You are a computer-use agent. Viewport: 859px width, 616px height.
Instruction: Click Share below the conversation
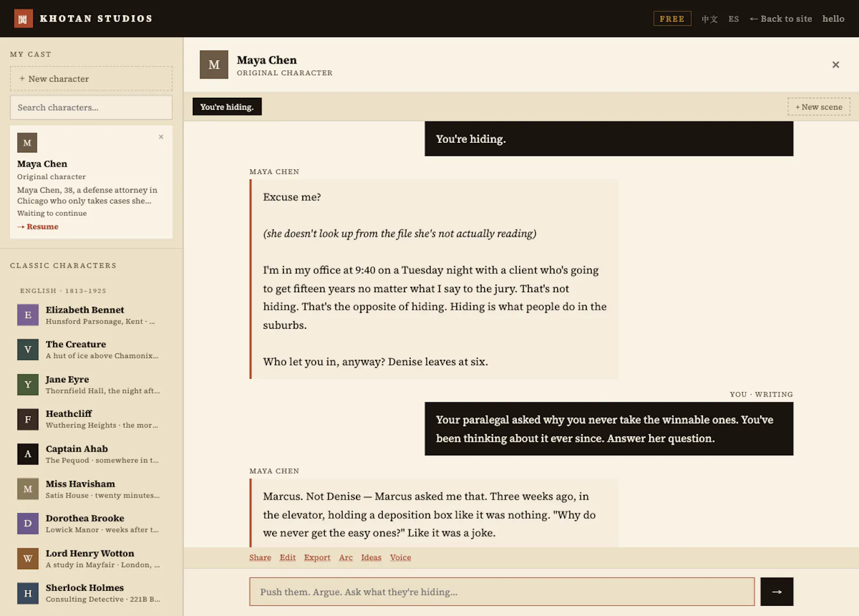(x=260, y=557)
